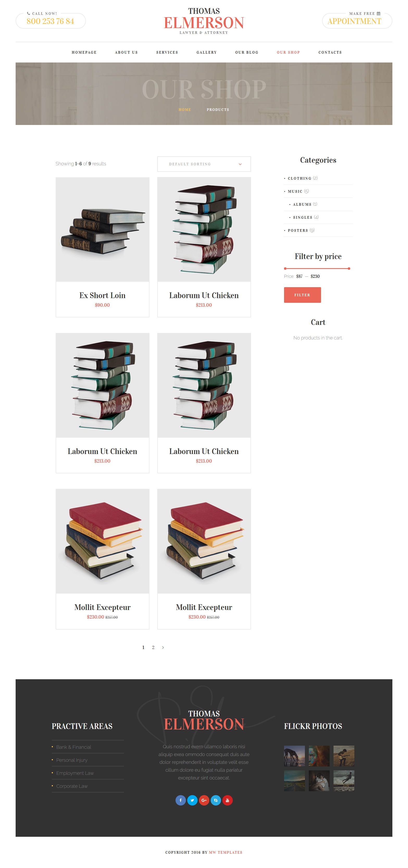Click the Filter button
This screenshot has width=408, height=868.
tap(302, 295)
